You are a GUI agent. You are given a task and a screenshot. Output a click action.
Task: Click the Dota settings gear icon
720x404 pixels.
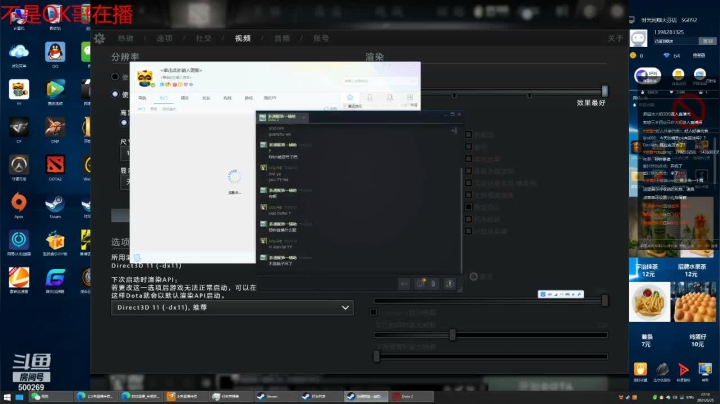click(100, 38)
